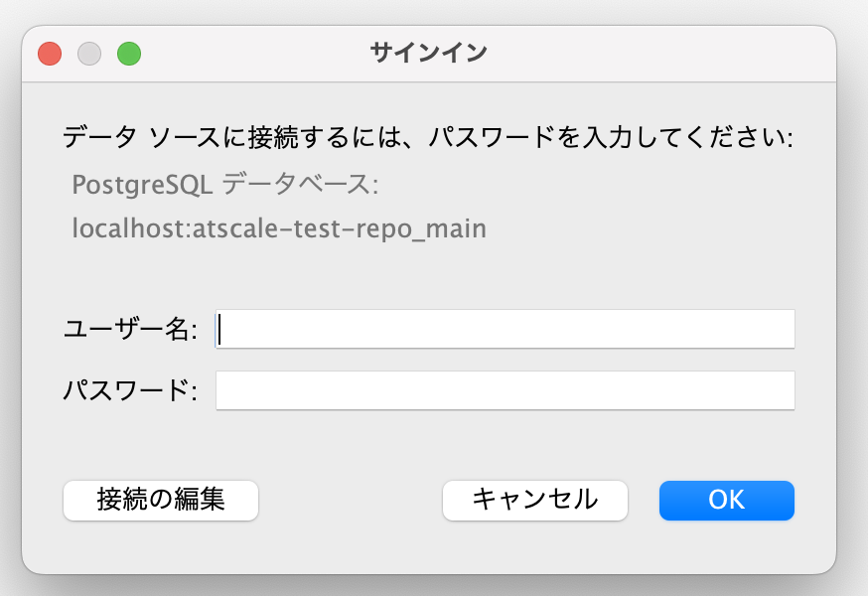868x596 pixels.
Task: Click the ユーザー名 label
Action: (x=129, y=330)
